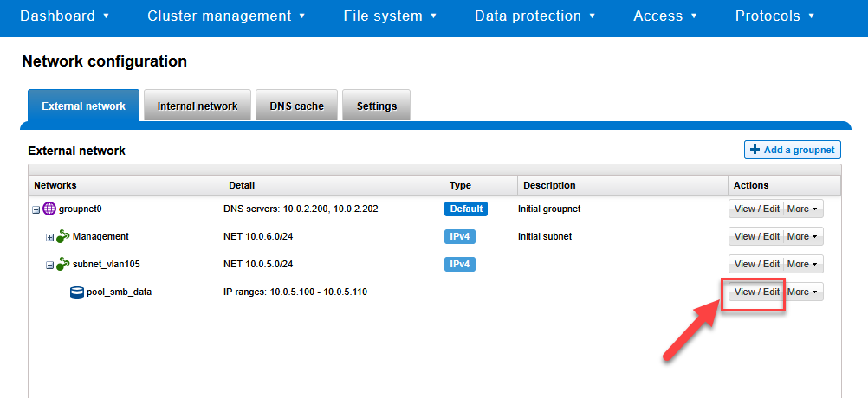868x398 pixels.
Task: Expand the Management subnet node
Action: click(x=50, y=237)
